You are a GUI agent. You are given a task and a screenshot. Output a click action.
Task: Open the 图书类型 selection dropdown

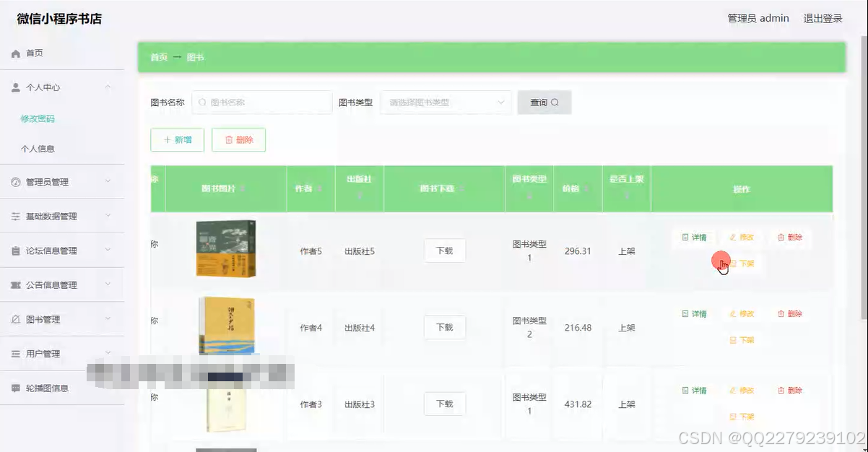[x=446, y=102]
